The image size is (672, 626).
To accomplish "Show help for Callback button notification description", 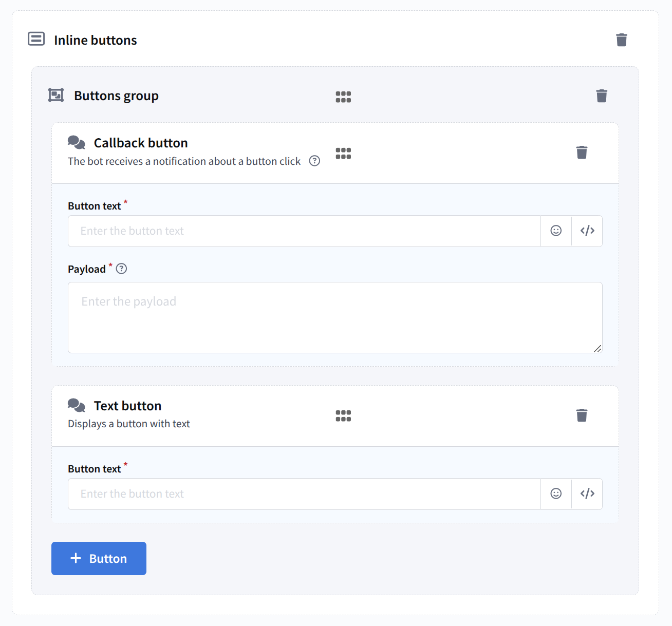I will click(x=314, y=161).
